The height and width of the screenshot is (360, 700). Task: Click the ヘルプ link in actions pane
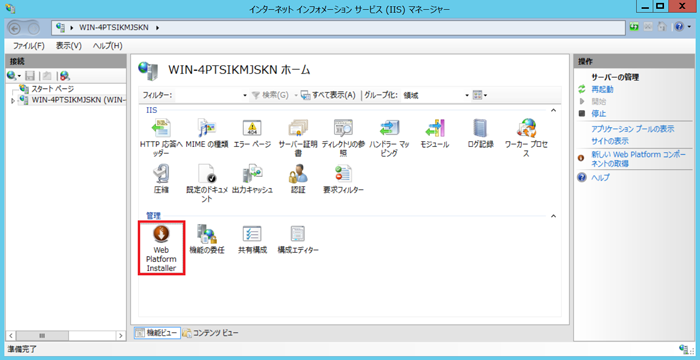pyautogui.click(x=600, y=177)
